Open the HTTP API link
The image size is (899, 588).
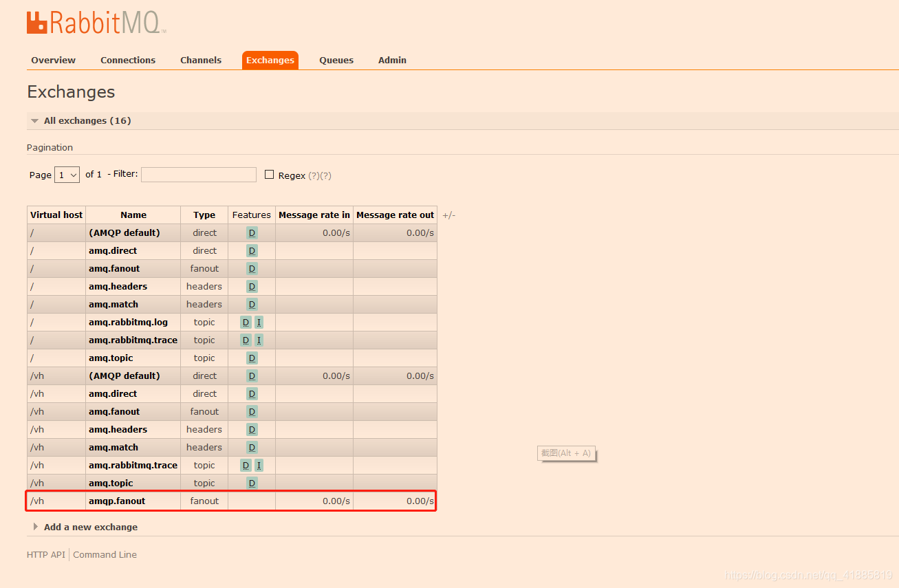(x=46, y=555)
